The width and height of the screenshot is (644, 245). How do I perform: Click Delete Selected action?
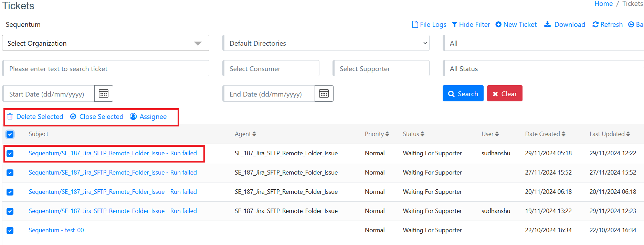pyautogui.click(x=35, y=116)
